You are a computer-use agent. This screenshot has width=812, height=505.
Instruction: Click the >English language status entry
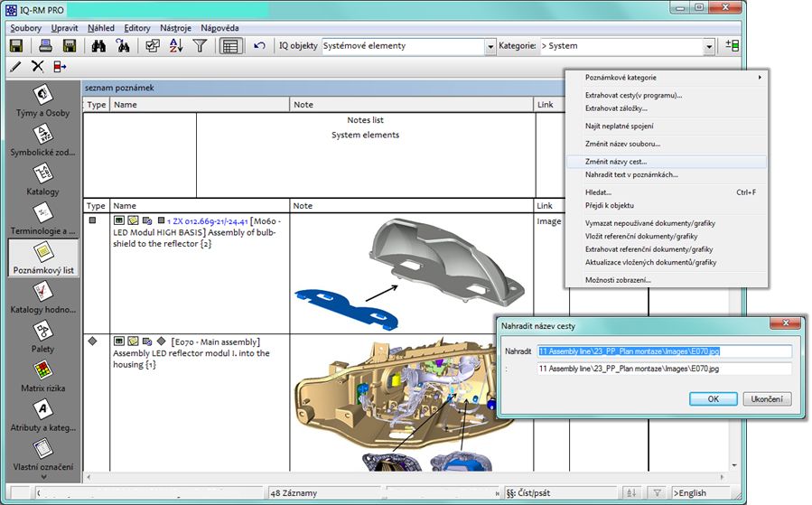(x=690, y=493)
